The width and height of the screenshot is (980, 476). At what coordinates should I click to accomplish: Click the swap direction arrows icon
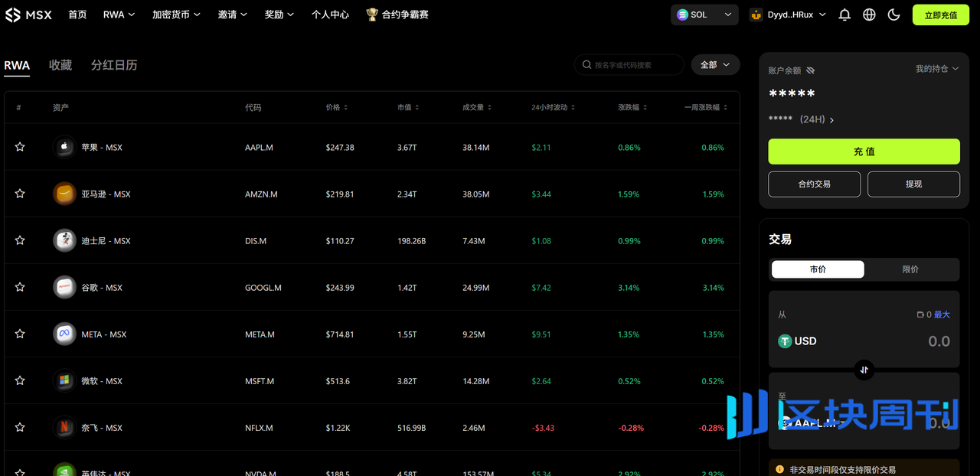coord(864,370)
